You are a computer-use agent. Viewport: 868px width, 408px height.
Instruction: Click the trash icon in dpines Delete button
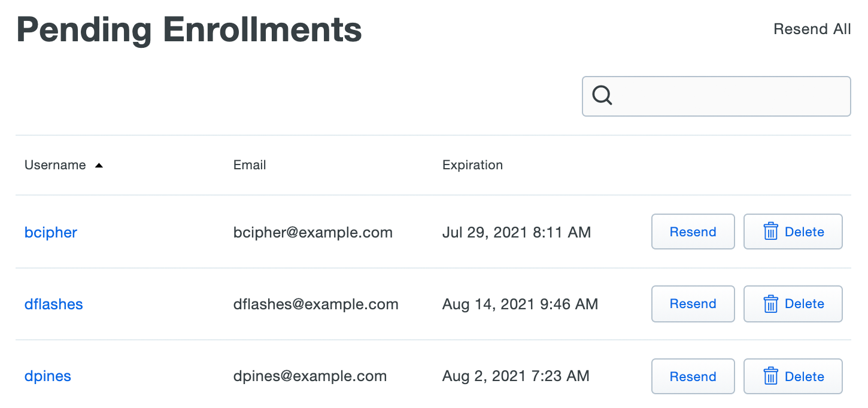click(772, 376)
